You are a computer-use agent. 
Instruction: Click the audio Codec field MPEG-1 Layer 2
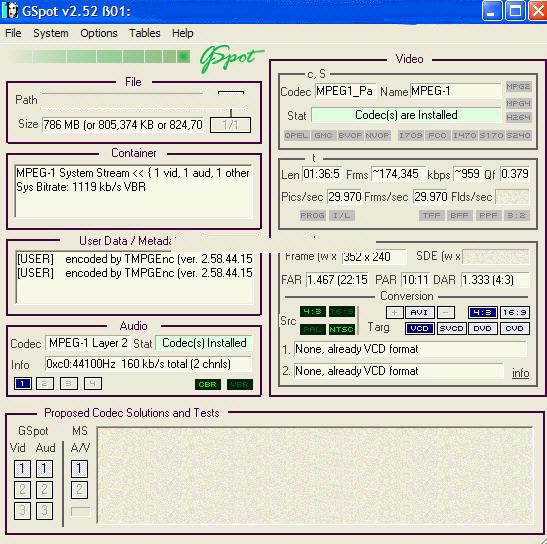pos(88,343)
